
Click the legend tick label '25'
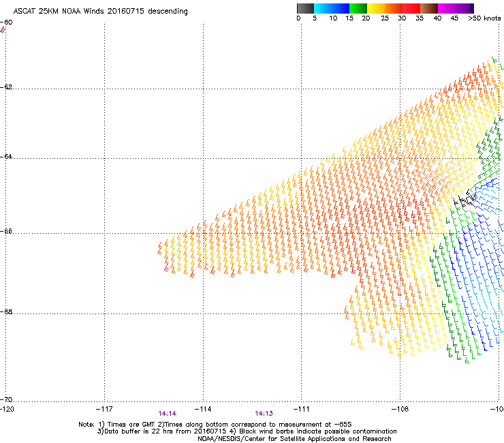coord(385,18)
